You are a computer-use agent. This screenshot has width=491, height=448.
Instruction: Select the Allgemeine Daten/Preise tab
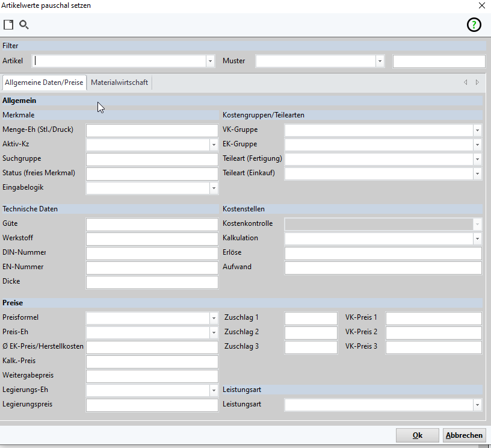tap(44, 82)
